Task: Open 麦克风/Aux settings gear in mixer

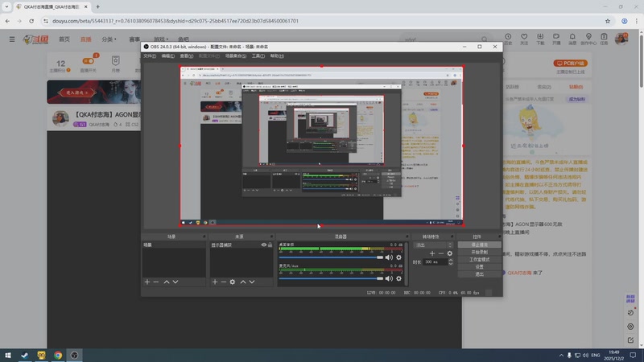Action: pyautogui.click(x=398, y=278)
